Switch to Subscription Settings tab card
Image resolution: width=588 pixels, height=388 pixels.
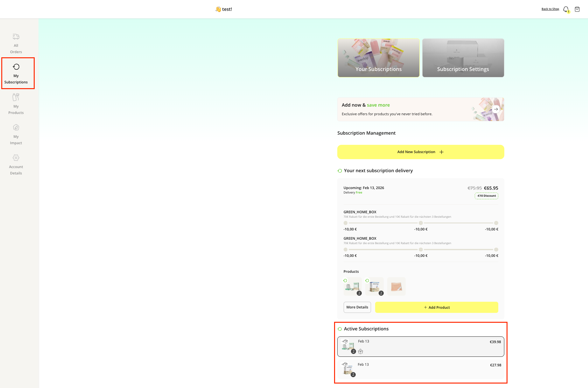[463, 58]
